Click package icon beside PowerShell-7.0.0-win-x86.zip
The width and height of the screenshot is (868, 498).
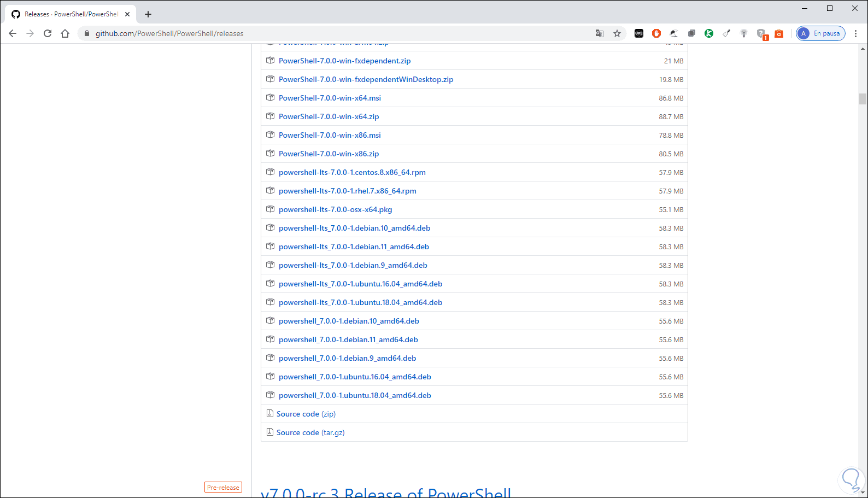click(x=270, y=154)
